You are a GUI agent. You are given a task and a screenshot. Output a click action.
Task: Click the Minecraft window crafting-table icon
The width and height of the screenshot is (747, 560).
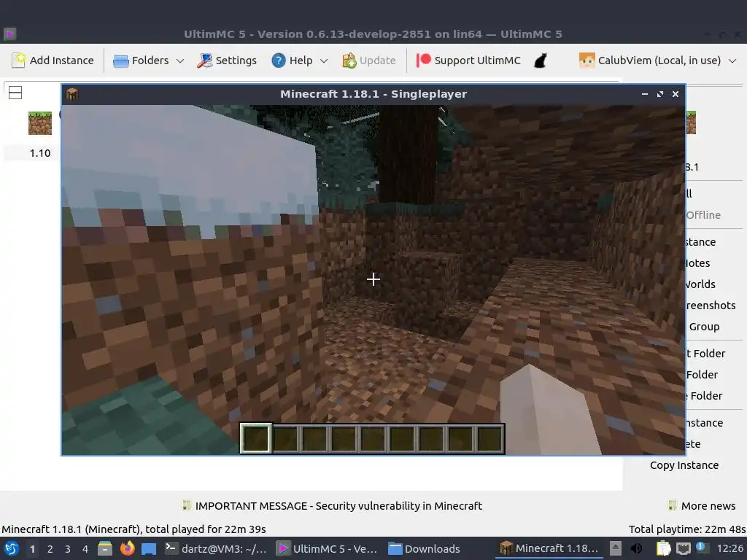[72, 94]
